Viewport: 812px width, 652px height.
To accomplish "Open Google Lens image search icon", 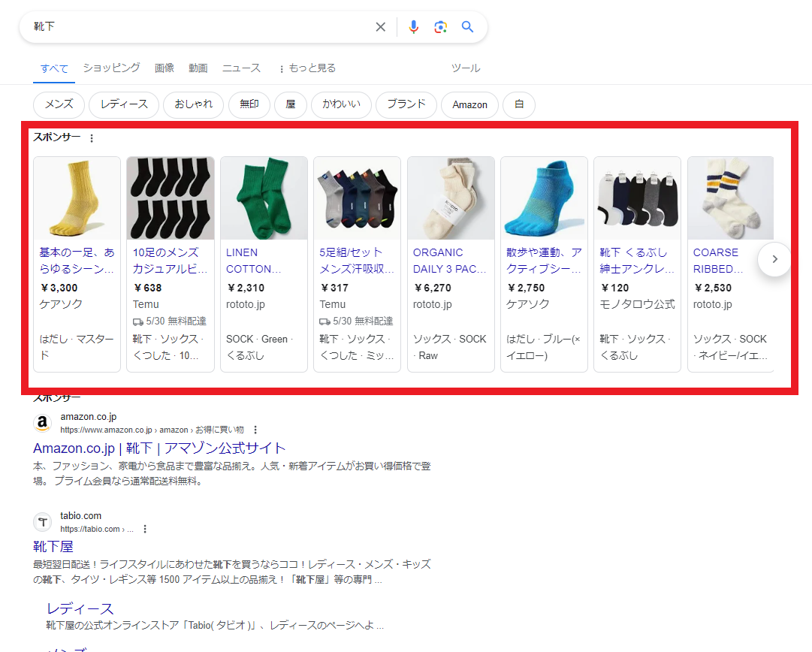I will (x=440, y=27).
